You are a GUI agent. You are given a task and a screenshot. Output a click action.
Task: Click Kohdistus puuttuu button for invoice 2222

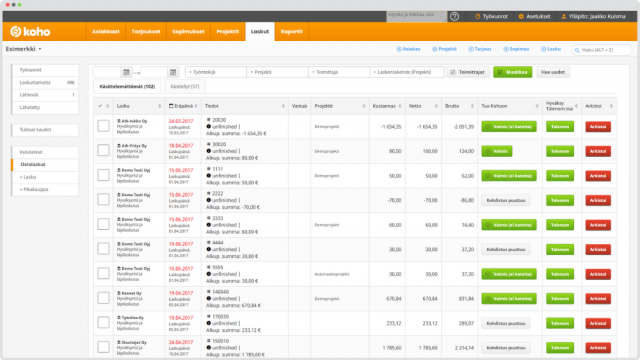click(506, 200)
